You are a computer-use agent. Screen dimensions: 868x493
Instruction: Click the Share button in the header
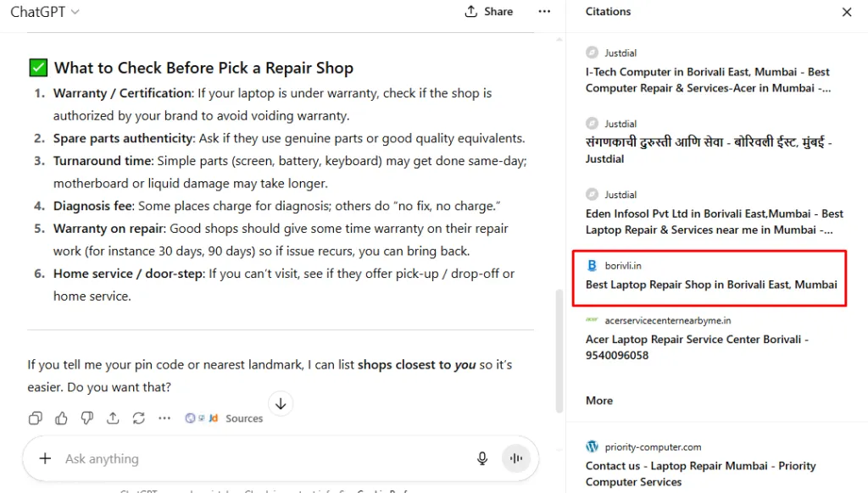coord(489,12)
